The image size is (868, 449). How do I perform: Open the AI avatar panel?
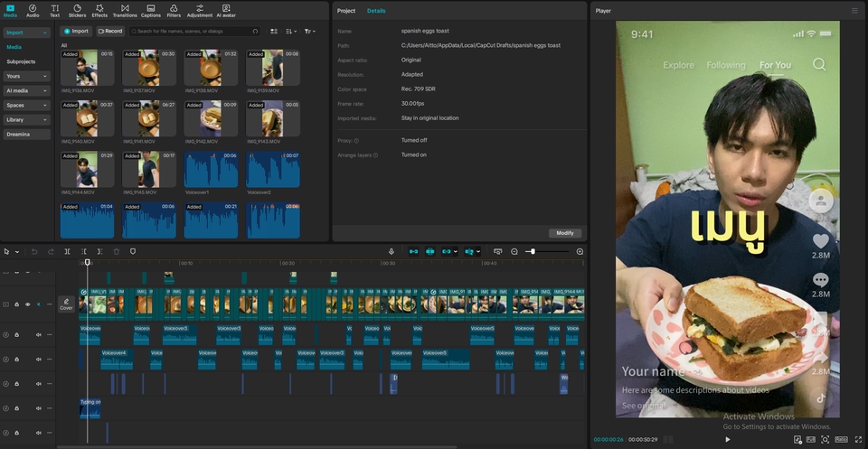point(226,11)
